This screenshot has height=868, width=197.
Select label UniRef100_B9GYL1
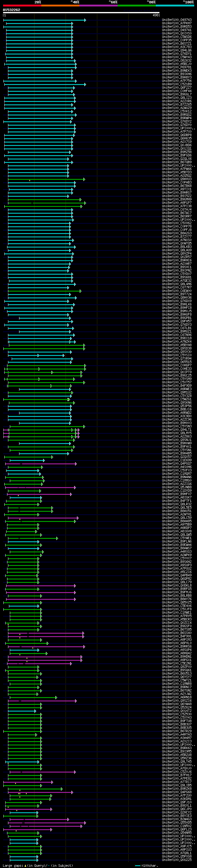click(177, 806)
